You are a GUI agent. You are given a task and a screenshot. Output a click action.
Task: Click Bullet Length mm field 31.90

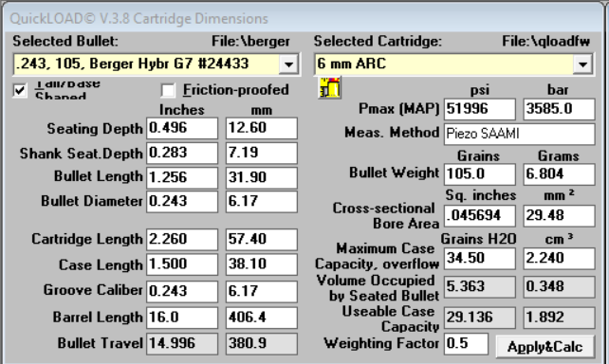[262, 177]
